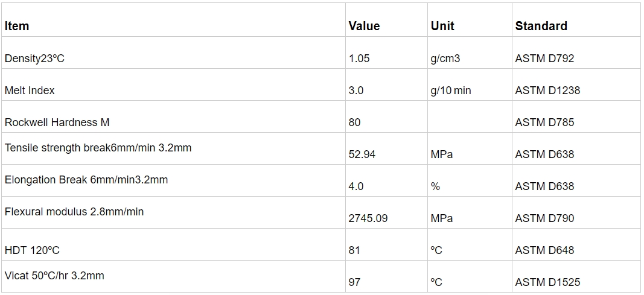Click the density value 1.05
The width and height of the screenshot is (644, 295).
tap(359, 59)
